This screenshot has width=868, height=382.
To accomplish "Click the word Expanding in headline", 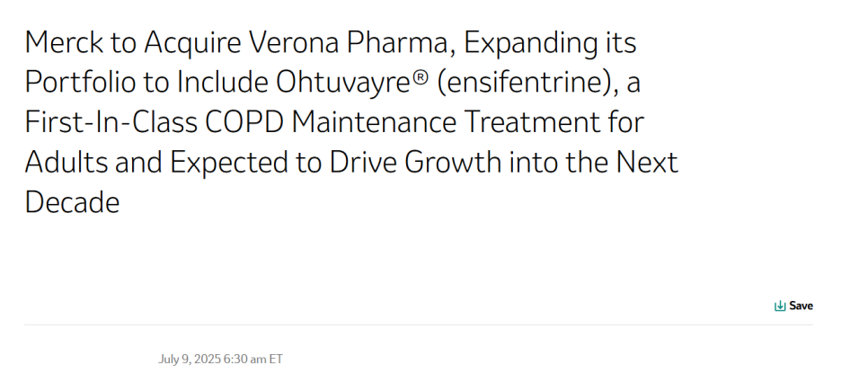I will tap(530, 43).
